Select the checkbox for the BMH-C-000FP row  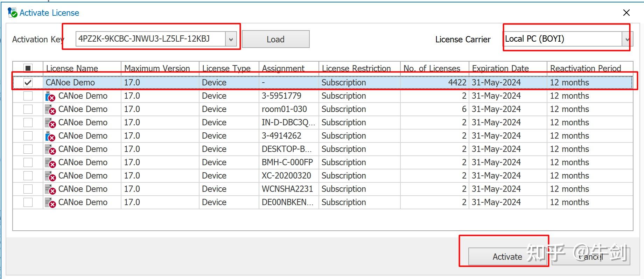click(x=28, y=162)
